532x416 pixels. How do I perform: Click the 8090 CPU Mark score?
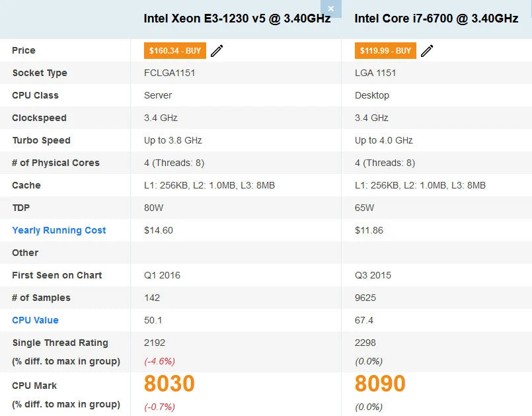point(380,384)
